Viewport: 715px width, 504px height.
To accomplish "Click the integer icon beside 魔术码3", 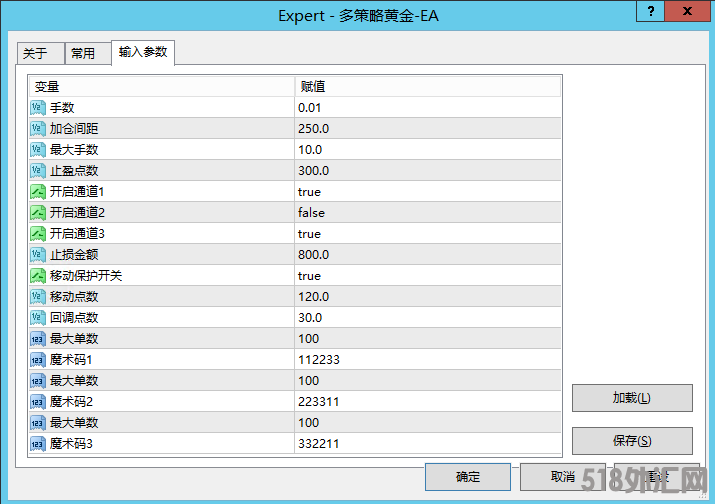I will tap(38, 444).
